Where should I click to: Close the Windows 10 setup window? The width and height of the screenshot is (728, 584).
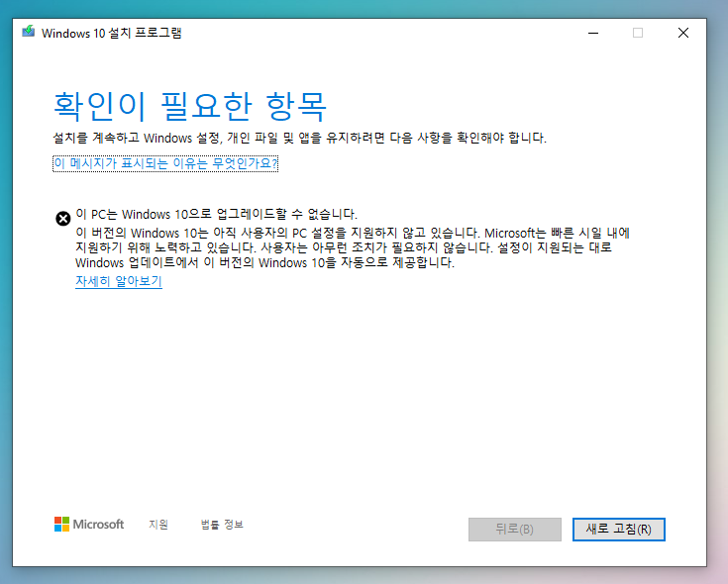tap(683, 33)
